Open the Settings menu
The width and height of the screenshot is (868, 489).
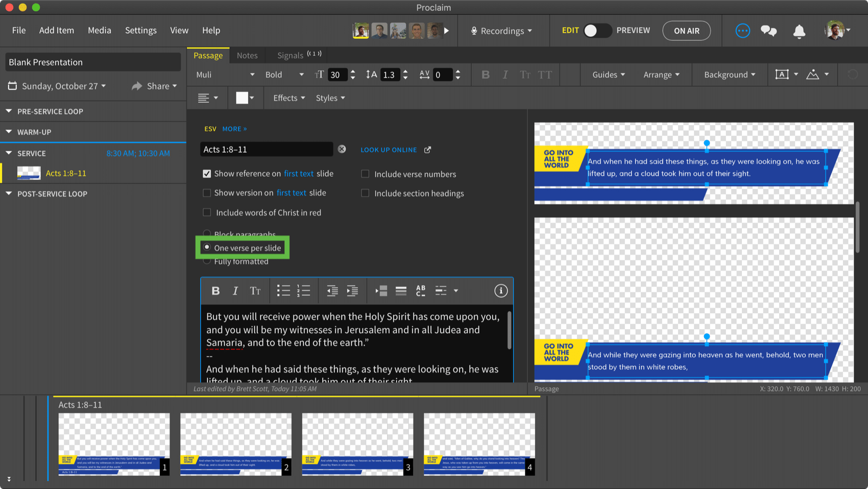(141, 31)
